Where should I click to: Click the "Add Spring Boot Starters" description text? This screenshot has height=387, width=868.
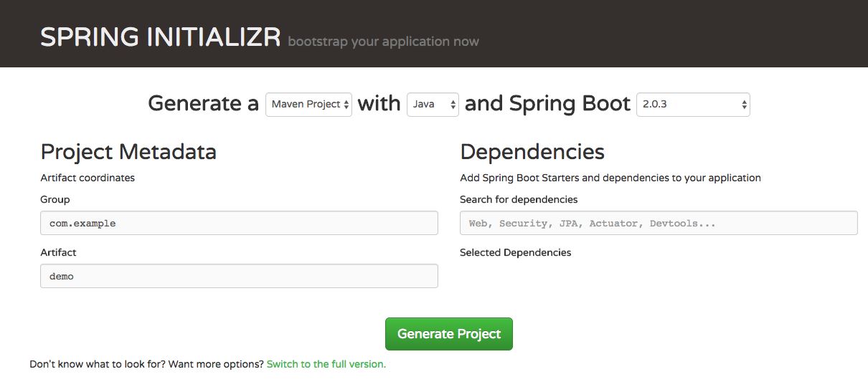pyautogui.click(x=610, y=178)
